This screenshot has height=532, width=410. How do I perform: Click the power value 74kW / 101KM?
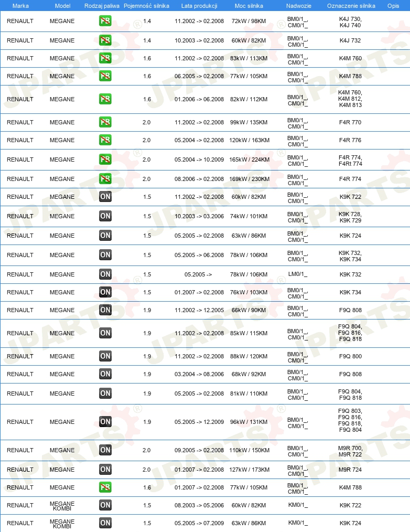[x=249, y=216]
